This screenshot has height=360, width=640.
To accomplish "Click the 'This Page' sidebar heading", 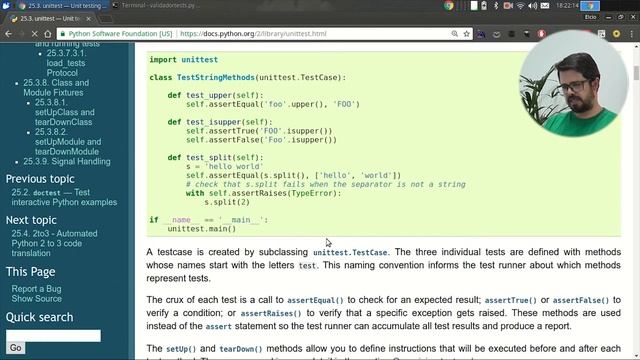I will [x=30, y=272].
